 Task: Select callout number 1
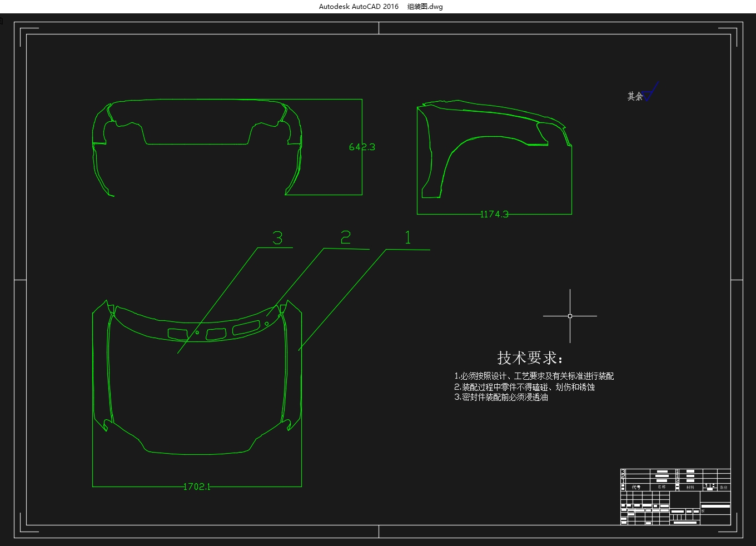(408, 237)
